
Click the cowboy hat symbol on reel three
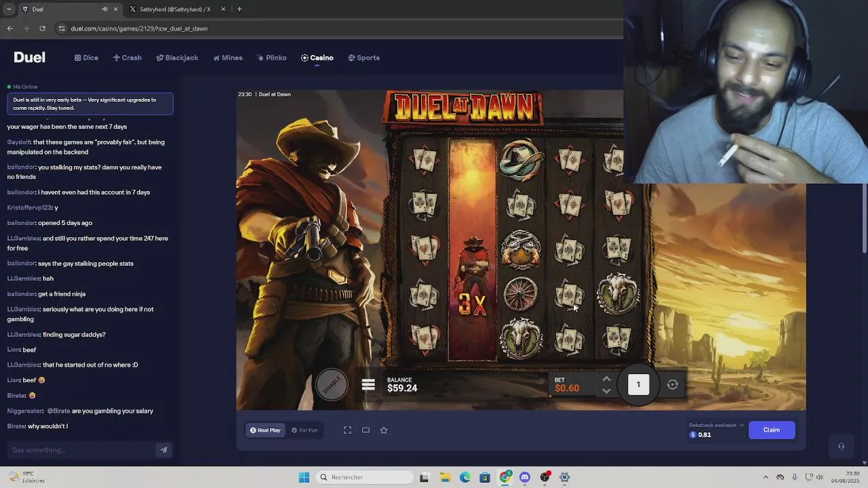point(521,161)
